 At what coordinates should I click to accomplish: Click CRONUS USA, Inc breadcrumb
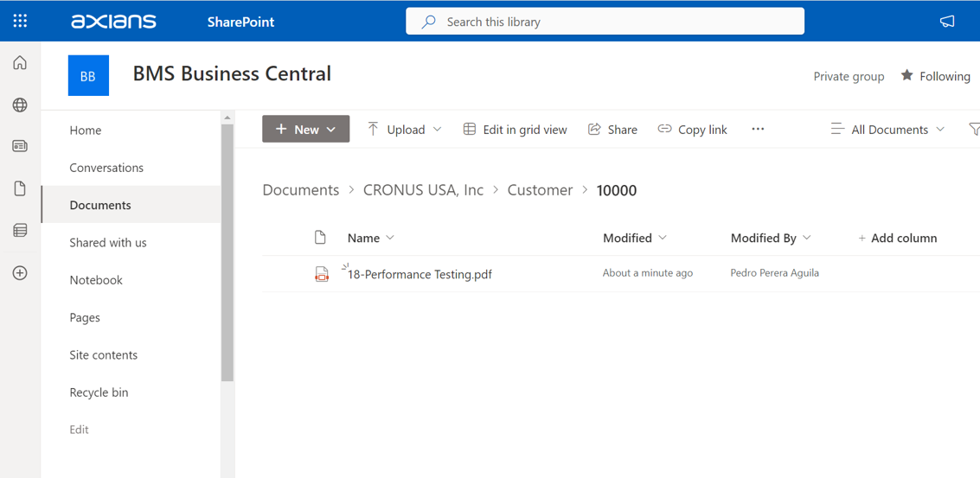tap(423, 190)
